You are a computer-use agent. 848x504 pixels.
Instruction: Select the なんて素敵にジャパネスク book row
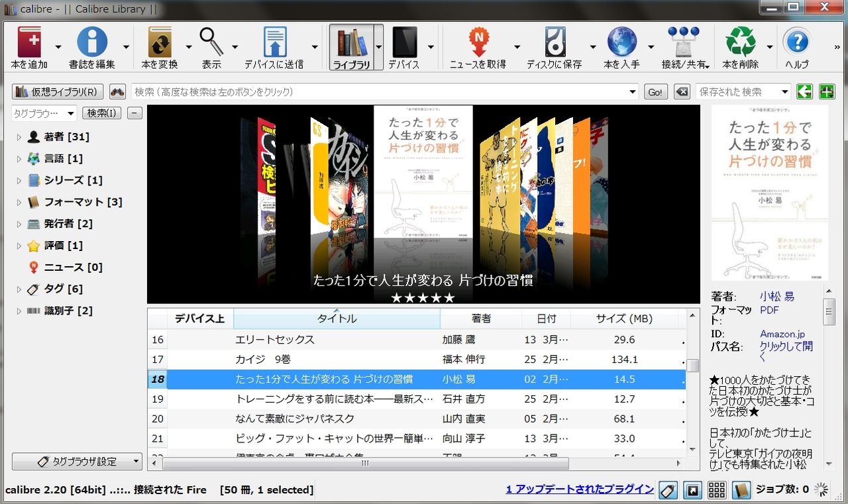pyautogui.click(x=417, y=419)
